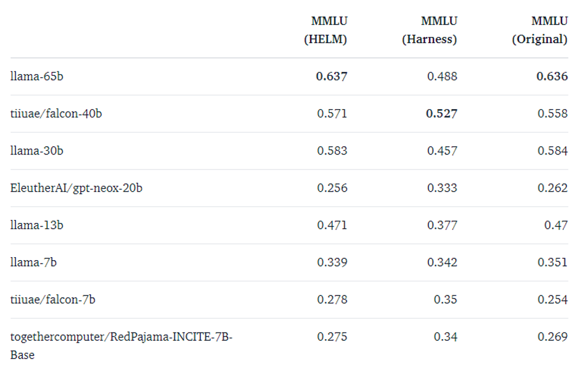Image resolution: width=588 pixels, height=368 pixels.
Task: Select the bold 0.636 Original score
Action: [552, 77]
